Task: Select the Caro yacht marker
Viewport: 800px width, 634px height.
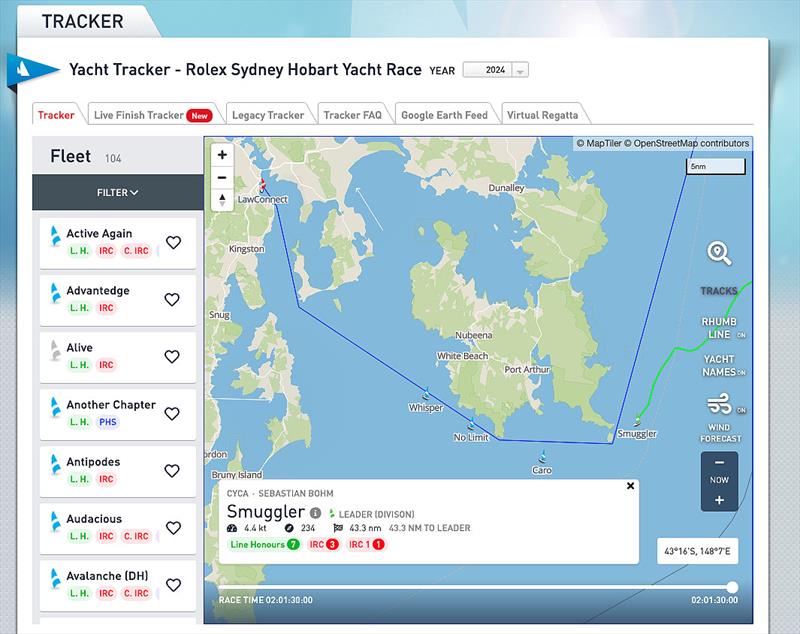Action: 543,457
